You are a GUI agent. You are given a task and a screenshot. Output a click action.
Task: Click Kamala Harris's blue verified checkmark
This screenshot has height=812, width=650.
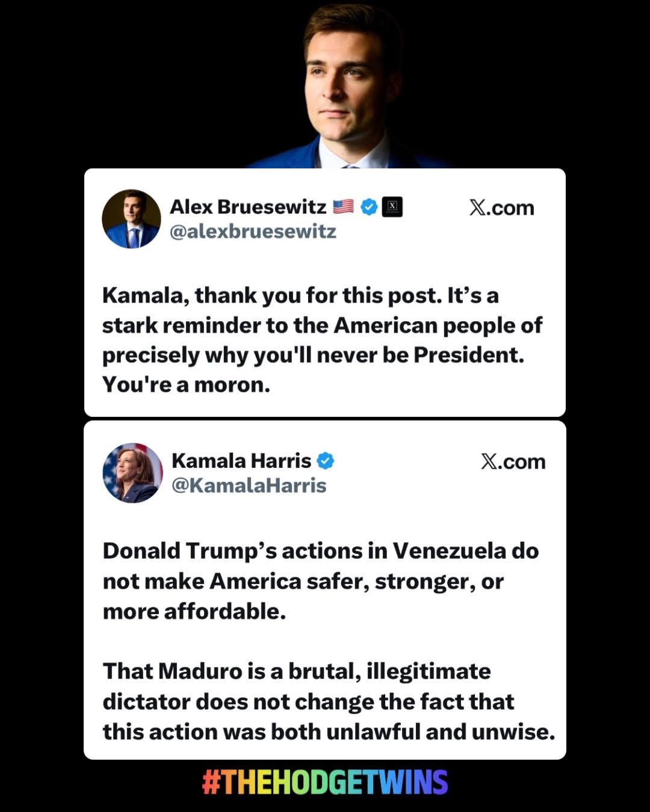[x=325, y=461]
